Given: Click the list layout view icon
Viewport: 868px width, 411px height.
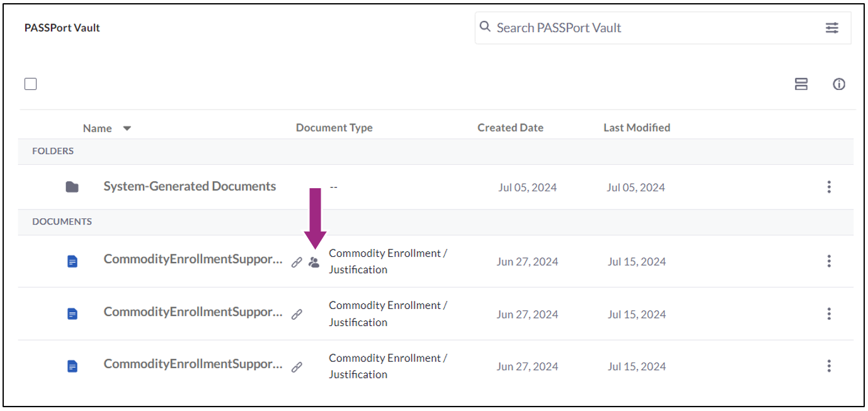Looking at the screenshot, I should [x=801, y=84].
